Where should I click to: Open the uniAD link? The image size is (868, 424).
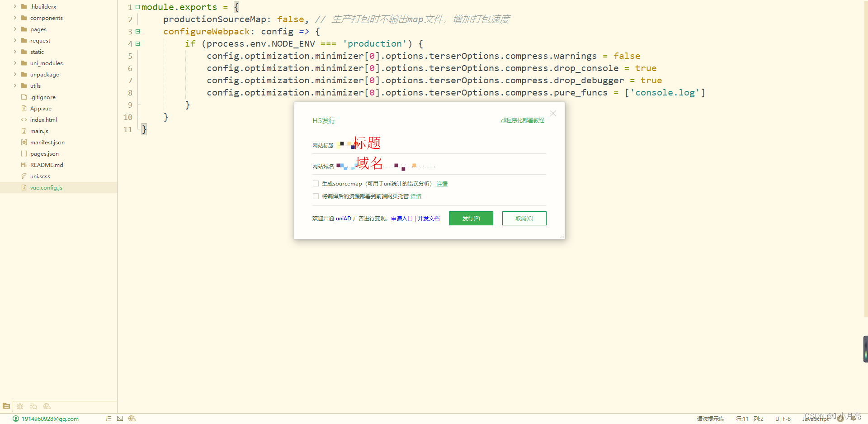344,219
